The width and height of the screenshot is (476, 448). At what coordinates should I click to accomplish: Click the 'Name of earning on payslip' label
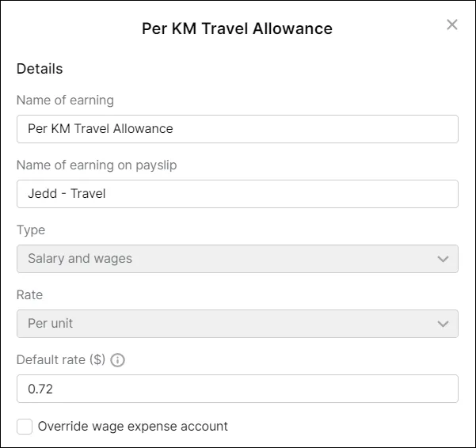coord(97,165)
